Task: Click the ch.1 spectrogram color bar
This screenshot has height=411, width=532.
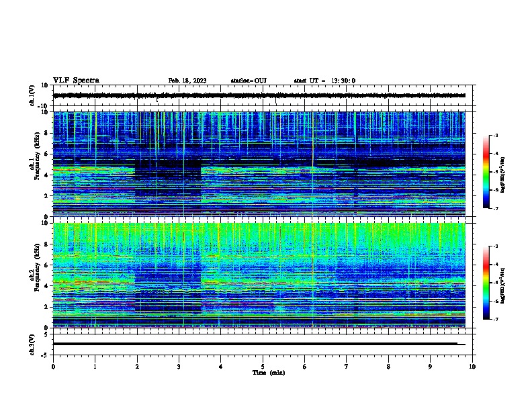Action: pyautogui.click(x=486, y=172)
